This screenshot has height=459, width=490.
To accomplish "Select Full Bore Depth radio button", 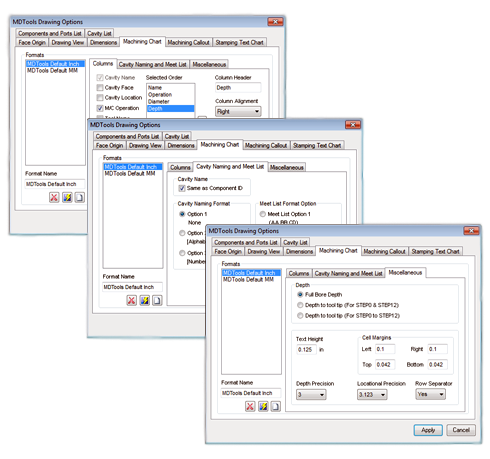I will pos(300,295).
